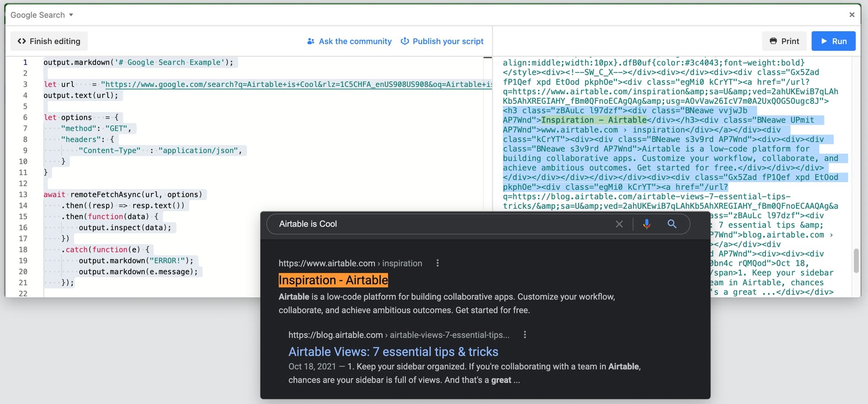
Task: Click the Print button
Action: click(785, 41)
